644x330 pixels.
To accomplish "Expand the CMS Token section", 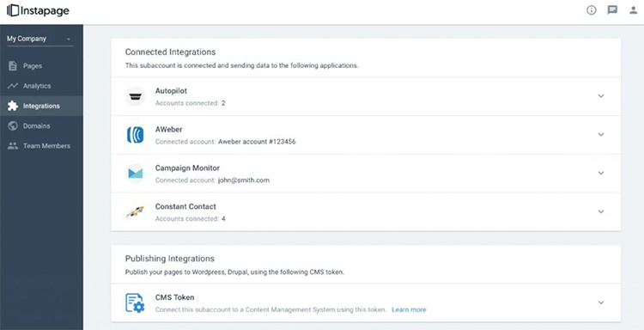I will [601, 302].
